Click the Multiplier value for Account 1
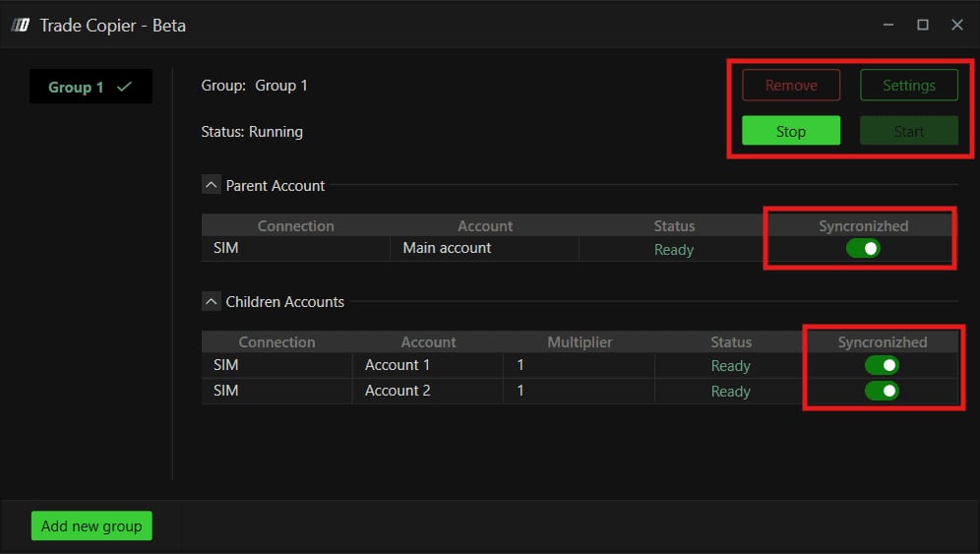 [579, 365]
